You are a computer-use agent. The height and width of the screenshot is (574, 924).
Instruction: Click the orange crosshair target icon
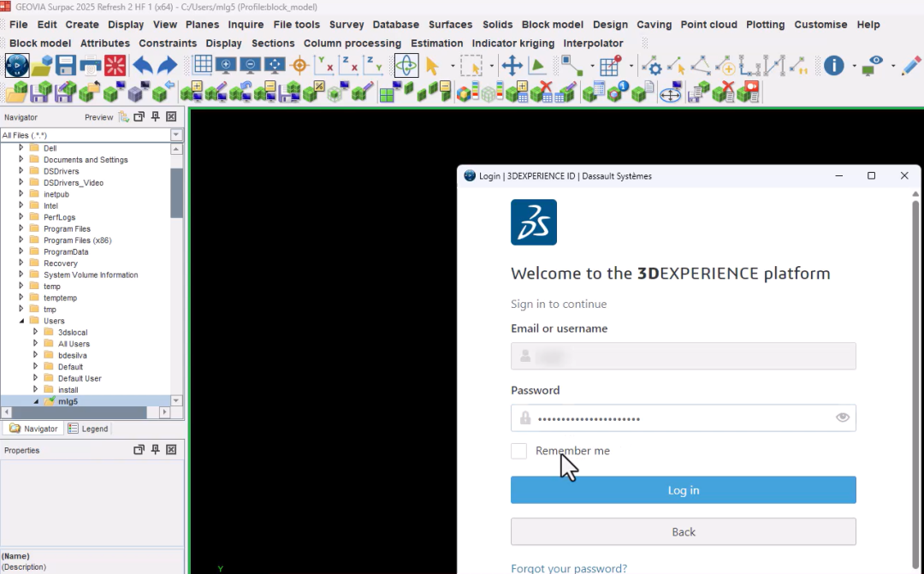click(299, 65)
